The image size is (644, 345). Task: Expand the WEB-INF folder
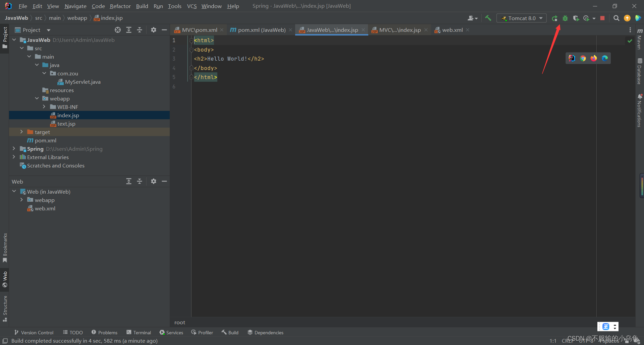point(44,107)
